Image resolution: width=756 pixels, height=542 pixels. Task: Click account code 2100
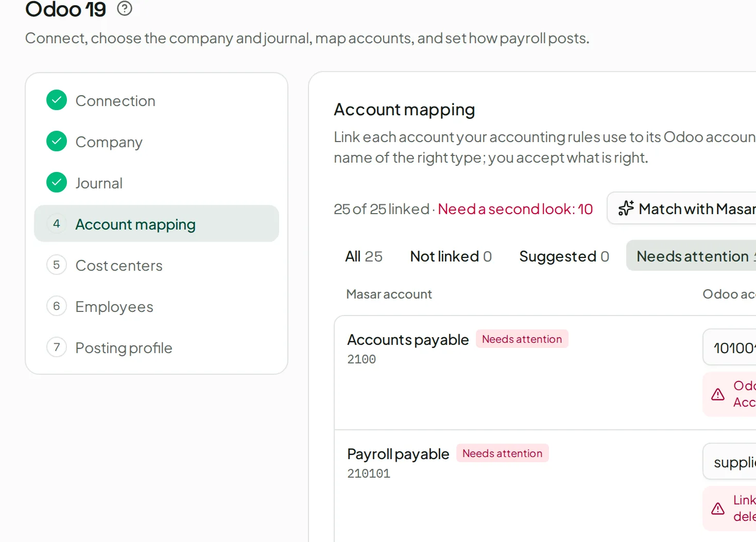click(362, 359)
